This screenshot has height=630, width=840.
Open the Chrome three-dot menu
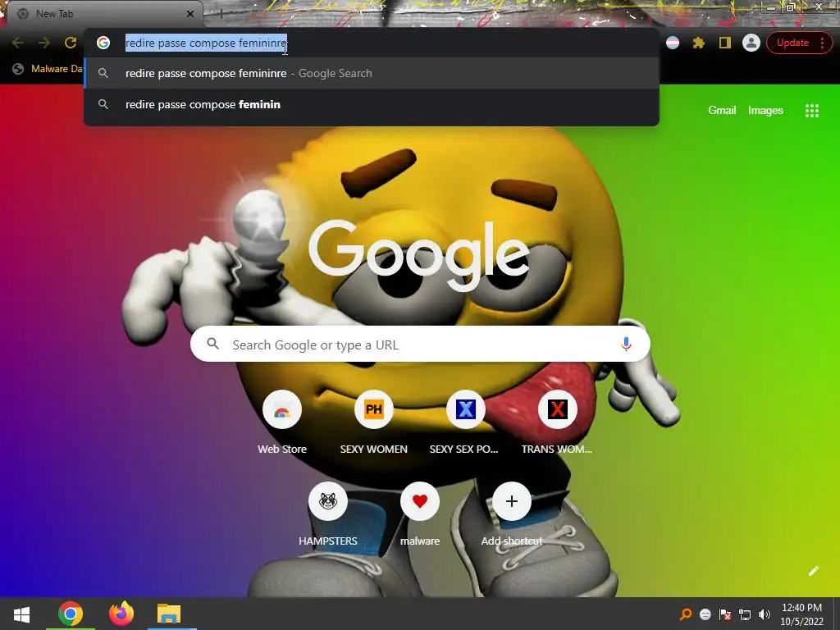pos(822,43)
